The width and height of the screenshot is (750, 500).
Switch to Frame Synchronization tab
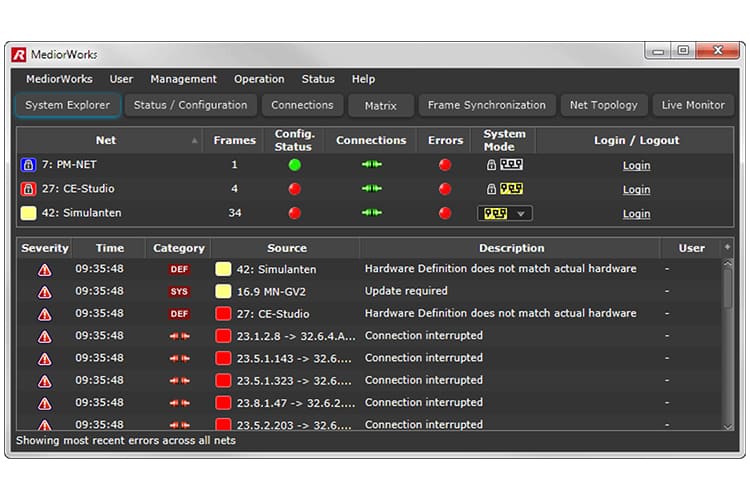[486, 105]
